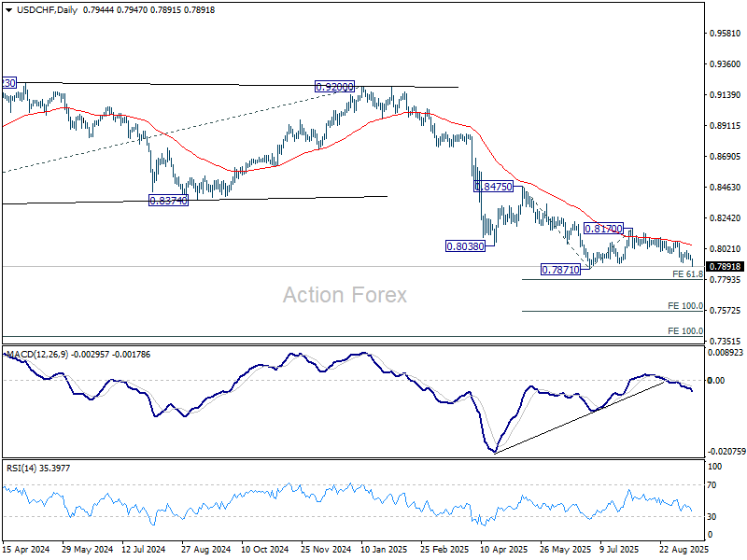Click the 15 Apr 2024 date label
Image resolution: width=747 pixels, height=560 pixels.
(x=25, y=550)
